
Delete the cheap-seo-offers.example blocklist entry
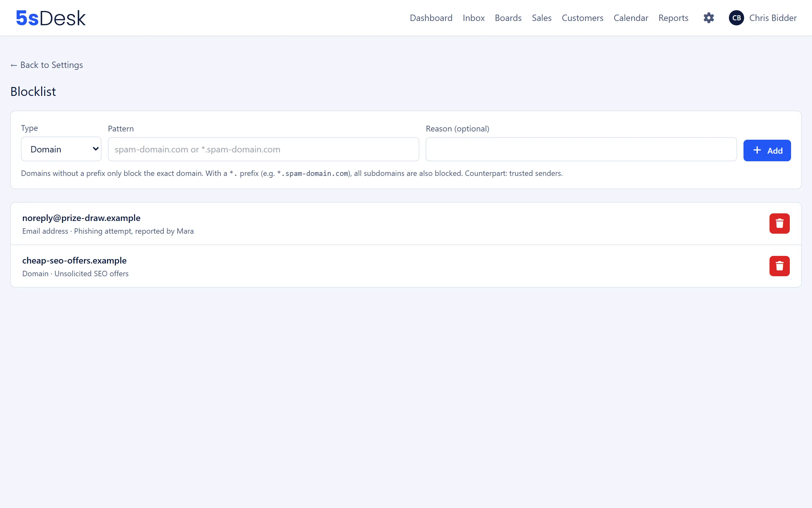point(779,266)
